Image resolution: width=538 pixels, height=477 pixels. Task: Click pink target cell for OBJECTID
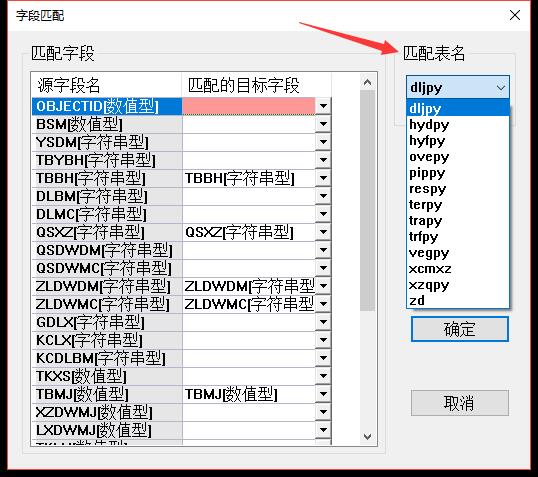click(x=248, y=106)
